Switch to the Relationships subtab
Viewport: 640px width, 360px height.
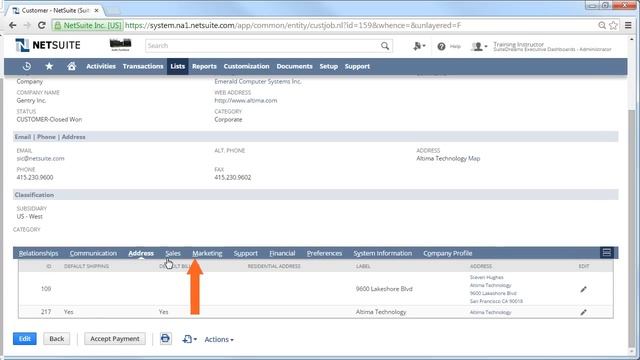point(38,253)
